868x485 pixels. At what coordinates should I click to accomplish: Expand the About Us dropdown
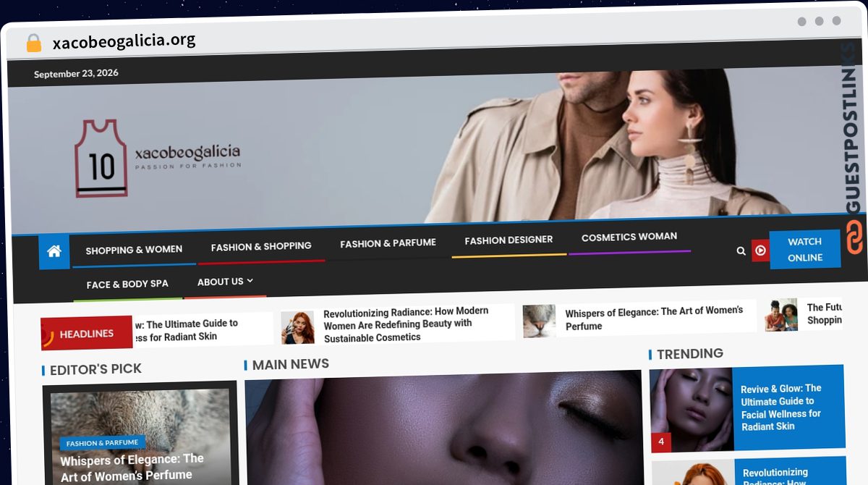pos(225,282)
